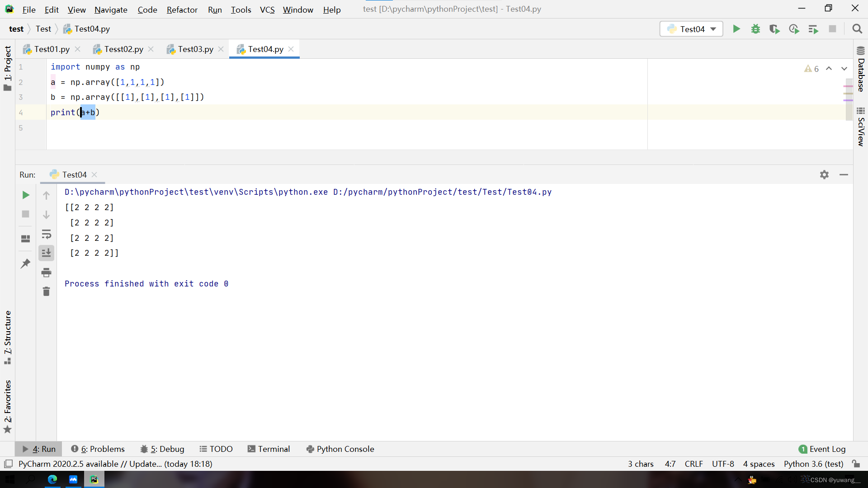Open Test04 run configuration dropdown
The height and width of the screenshot is (488, 868).
tap(691, 29)
